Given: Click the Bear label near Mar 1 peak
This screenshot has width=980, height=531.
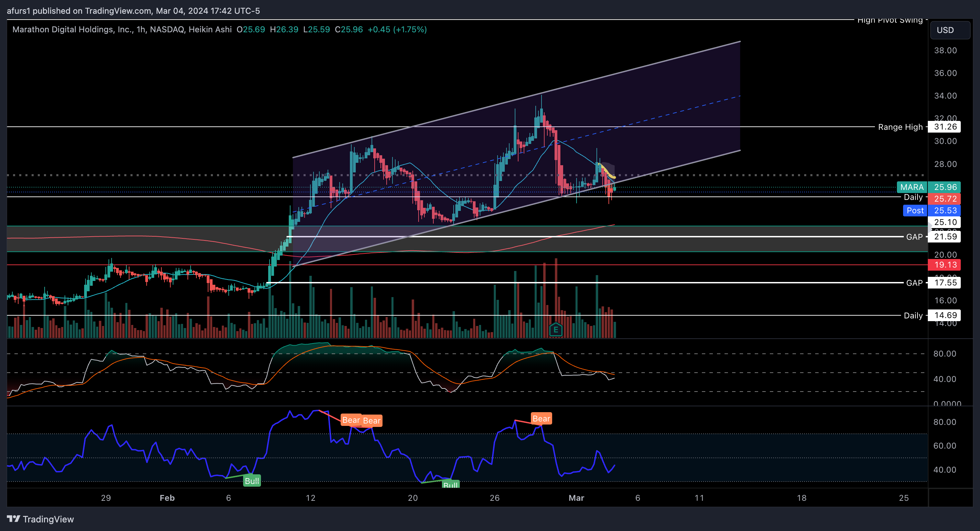Looking at the screenshot, I should tap(542, 419).
